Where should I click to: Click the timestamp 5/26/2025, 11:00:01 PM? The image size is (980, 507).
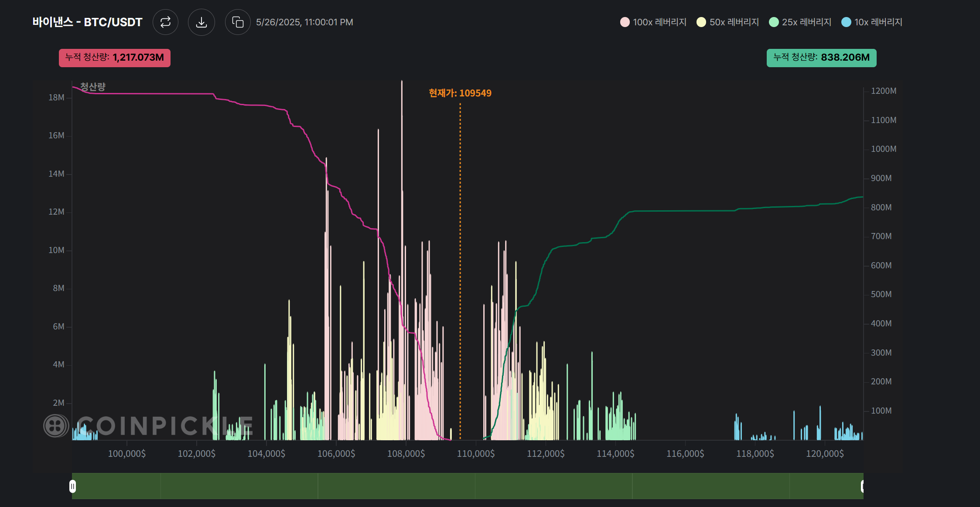pyautogui.click(x=304, y=22)
